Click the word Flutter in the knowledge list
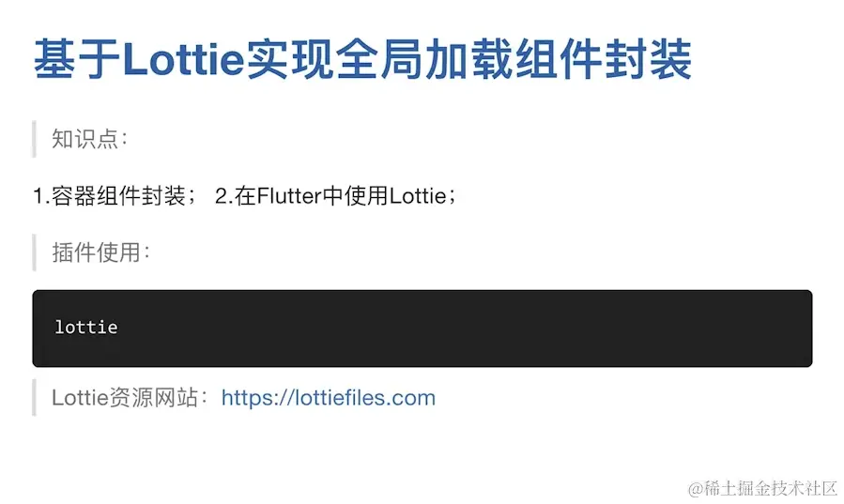This screenshot has height=504, width=844. point(289,196)
